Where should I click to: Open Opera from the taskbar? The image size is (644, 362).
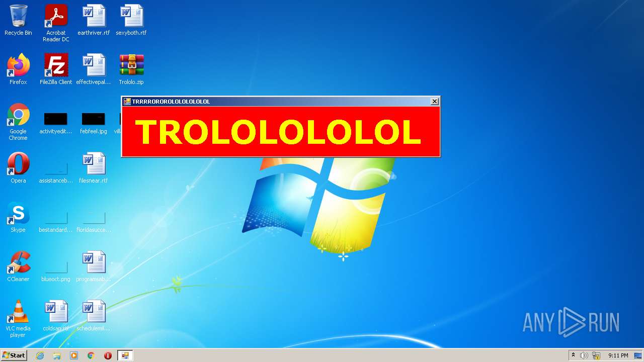pyautogui.click(x=108, y=355)
